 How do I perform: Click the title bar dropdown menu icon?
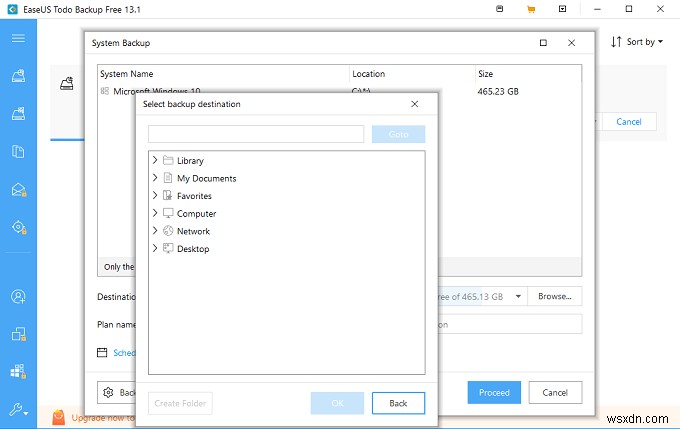pos(562,9)
